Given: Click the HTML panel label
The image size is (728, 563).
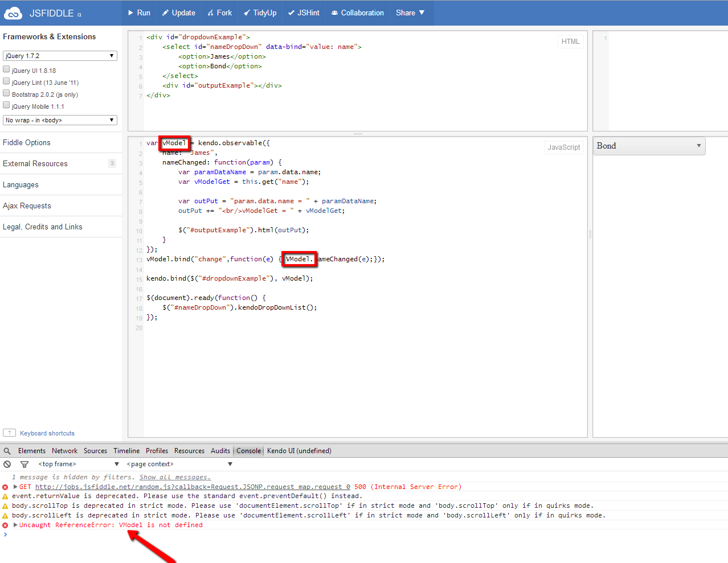Looking at the screenshot, I should pyautogui.click(x=570, y=42).
